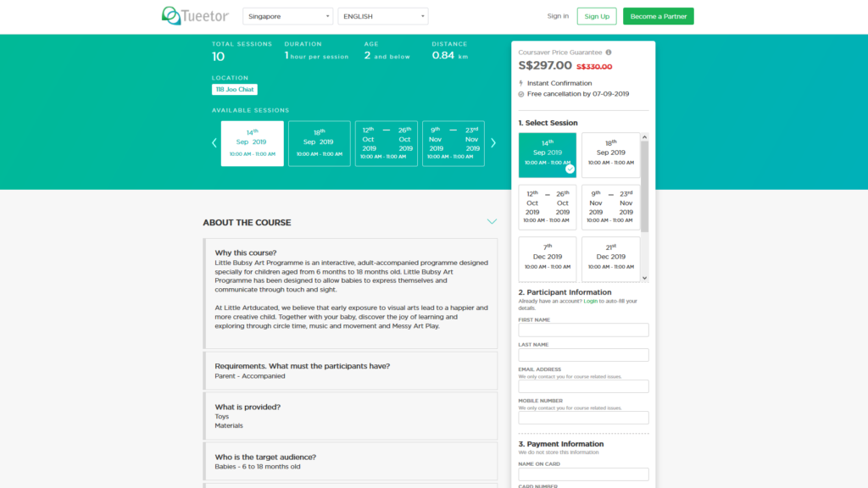Choose 9th–23rd Nov 2019 in Select Session panel
The image size is (868, 488).
[611, 207]
